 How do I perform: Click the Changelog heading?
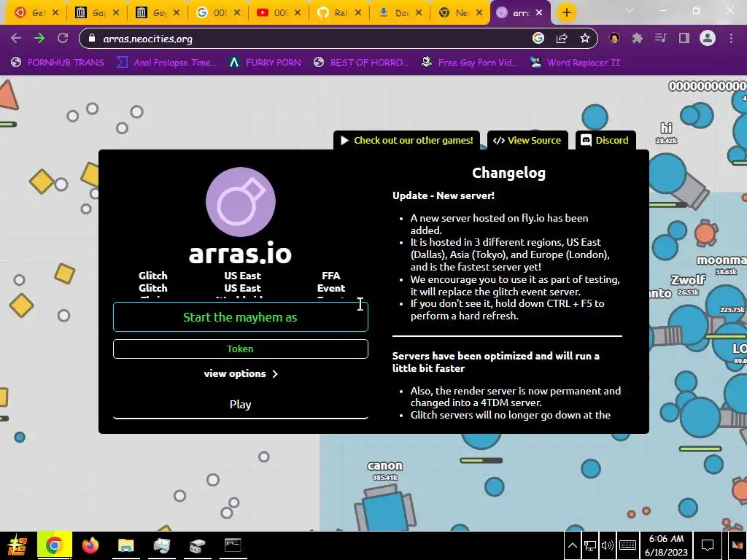(x=508, y=173)
